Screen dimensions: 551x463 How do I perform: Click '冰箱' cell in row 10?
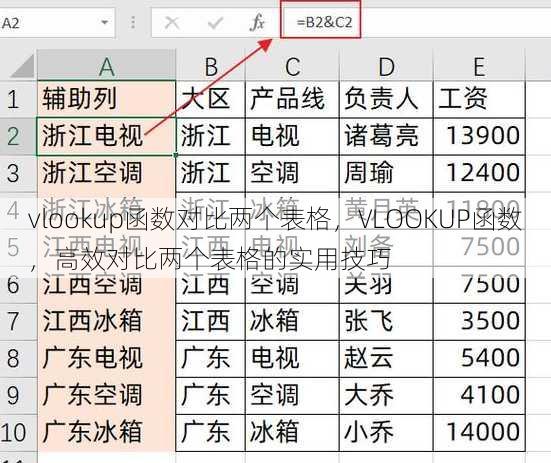coord(292,432)
